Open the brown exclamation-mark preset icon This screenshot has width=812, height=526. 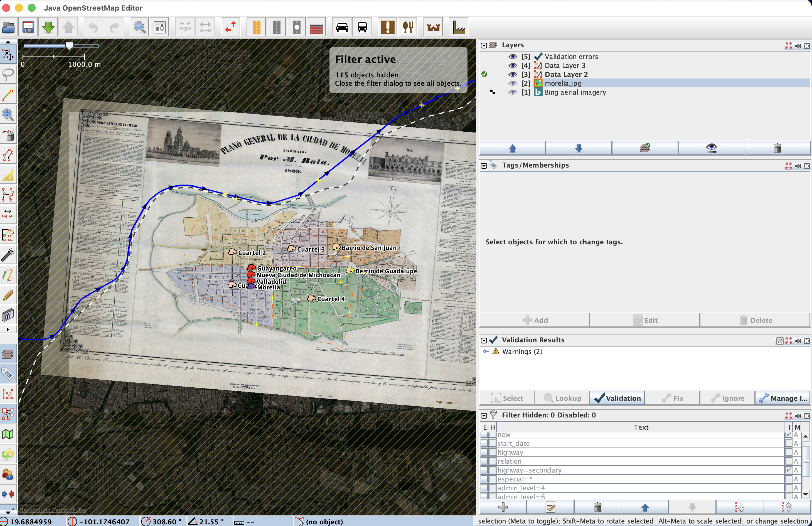[388, 27]
